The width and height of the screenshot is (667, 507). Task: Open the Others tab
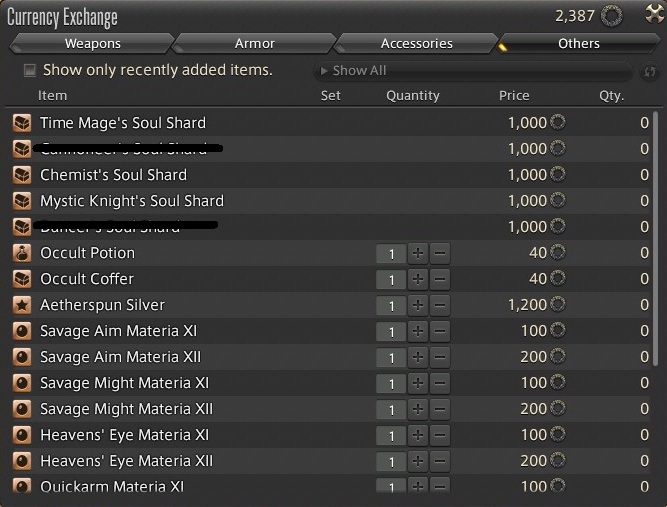pyautogui.click(x=579, y=43)
